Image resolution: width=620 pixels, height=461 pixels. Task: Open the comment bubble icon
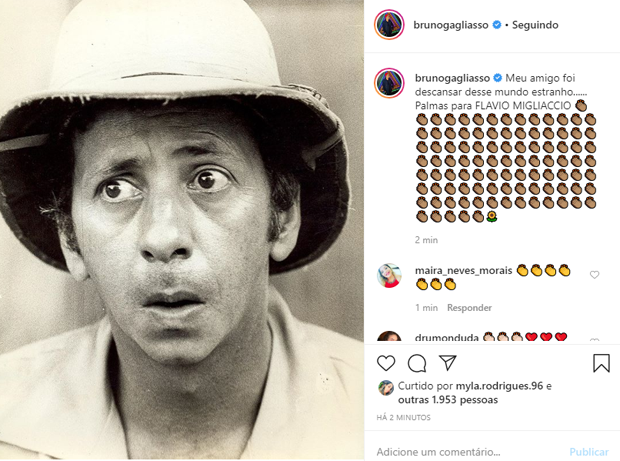(417, 363)
